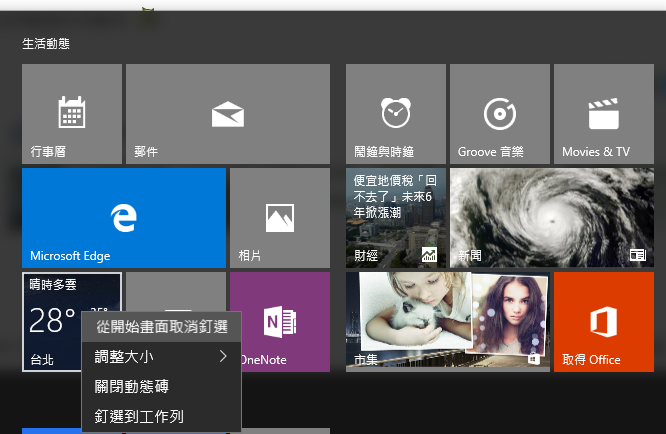Open the 財經 finance news tile

tap(395, 218)
